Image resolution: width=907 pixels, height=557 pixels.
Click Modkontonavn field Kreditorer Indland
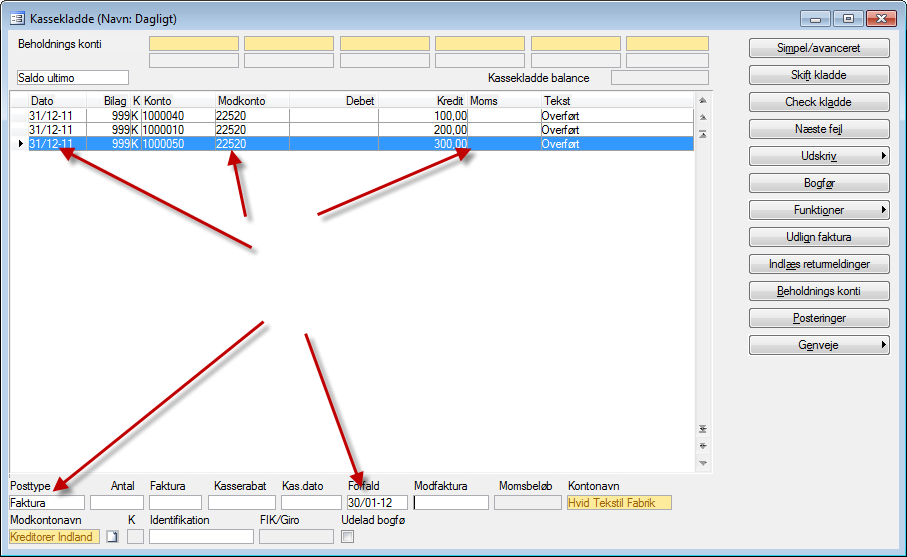tap(54, 537)
